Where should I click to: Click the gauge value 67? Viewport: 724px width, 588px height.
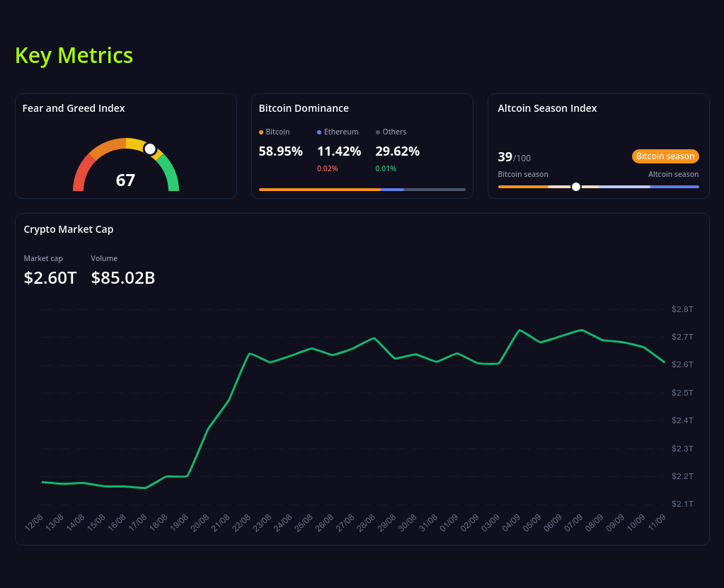[125, 180]
